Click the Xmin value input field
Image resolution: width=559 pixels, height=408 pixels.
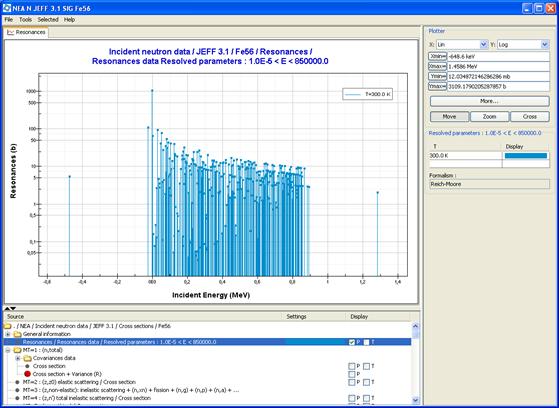tap(498, 56)
